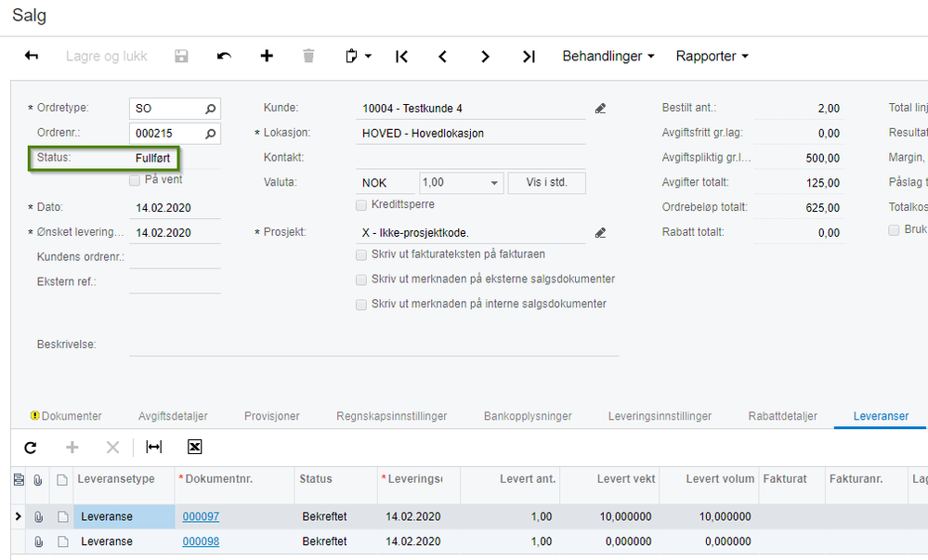Click the attachment header paperclip icon
Viewport: 928px width, 560px height.
38,480
